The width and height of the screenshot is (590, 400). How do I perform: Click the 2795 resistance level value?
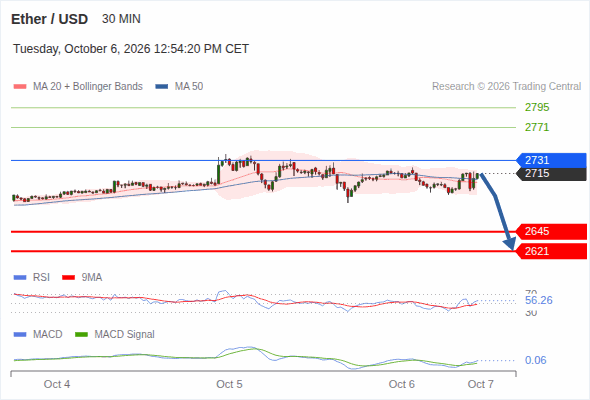pos(537,108)
